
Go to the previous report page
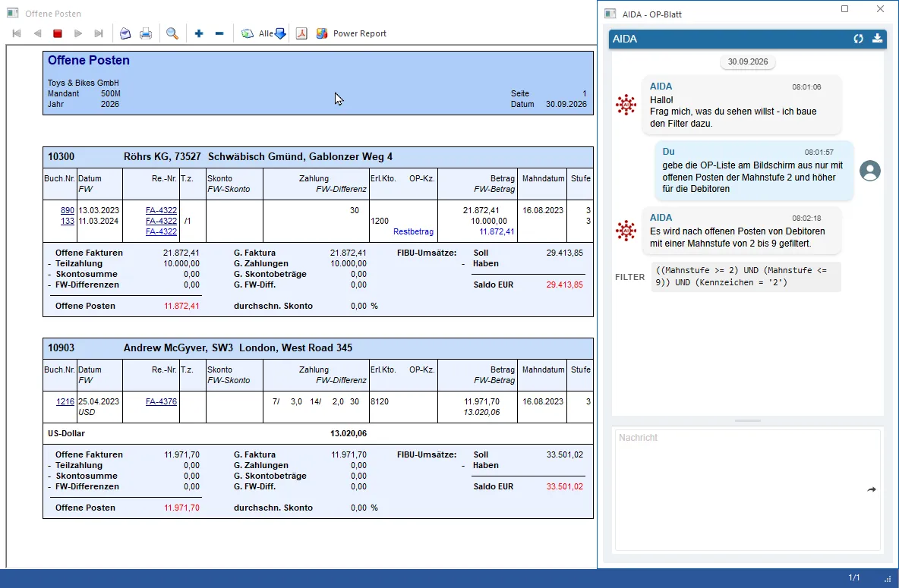pyautogui.click(x=37, y=33)
